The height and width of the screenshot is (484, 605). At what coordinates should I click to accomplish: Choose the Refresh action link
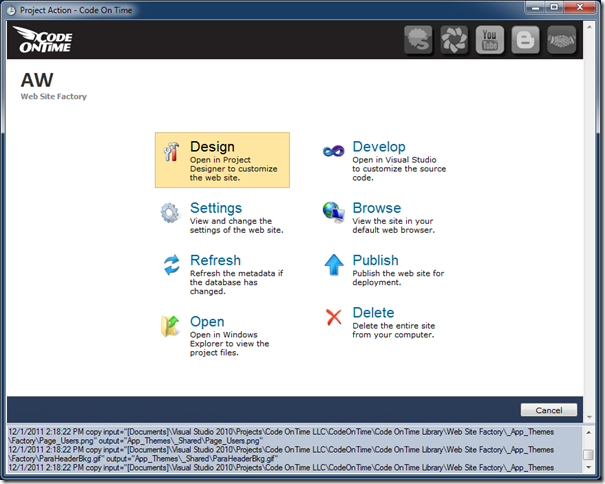coord(215,260)
